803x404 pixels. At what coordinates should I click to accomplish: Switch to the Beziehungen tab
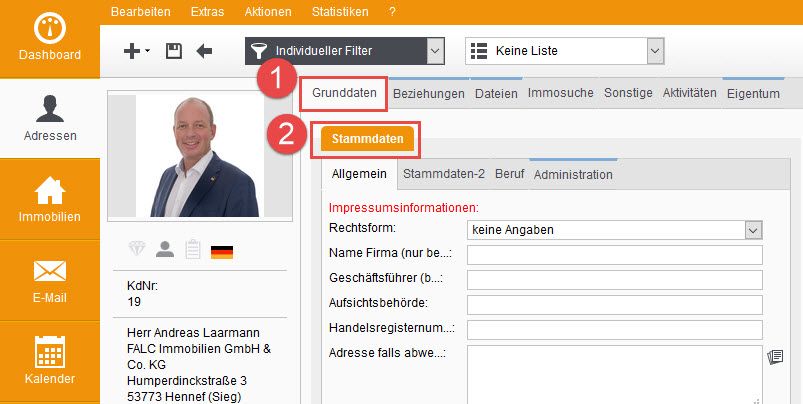[x=428, y=93]
